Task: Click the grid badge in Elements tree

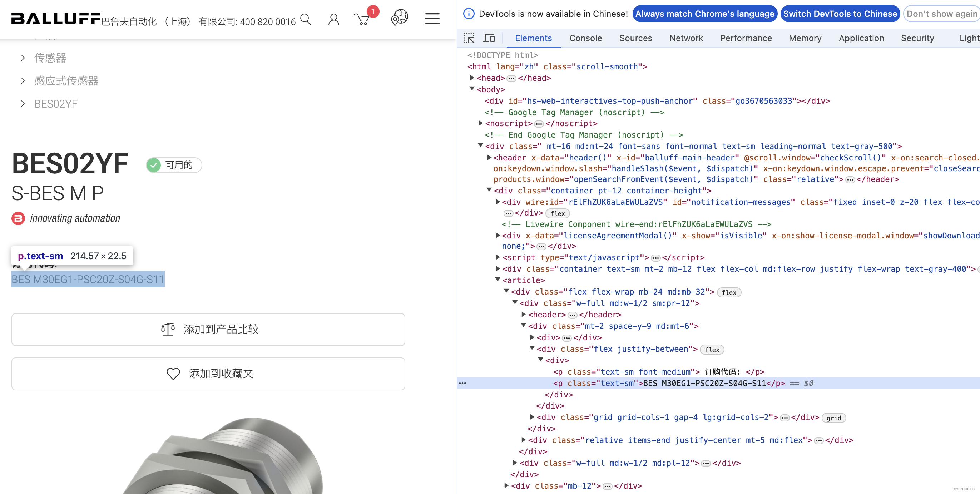Action: point(833,418)
